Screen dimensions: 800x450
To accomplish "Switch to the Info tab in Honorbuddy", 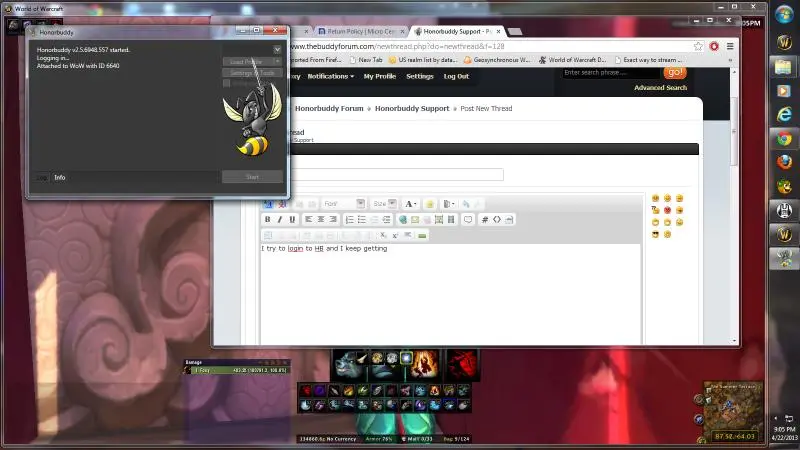I will [x=60, y=178].
